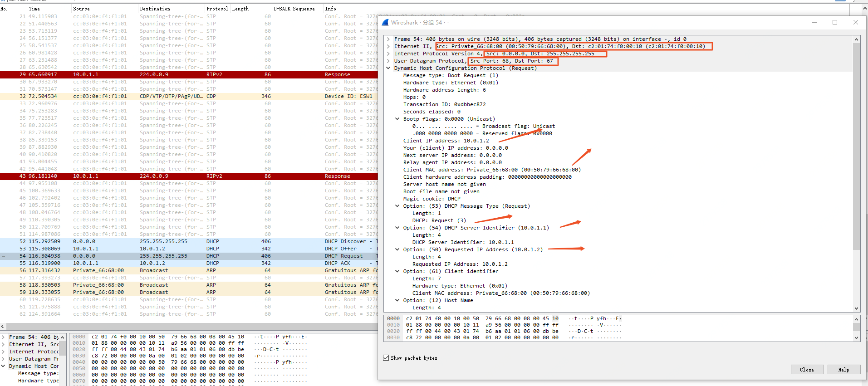Viewport: 868px width, 386px height.
Task: Click scroll-down arrow of dialog hex pane
Action: tap(856, 338)
